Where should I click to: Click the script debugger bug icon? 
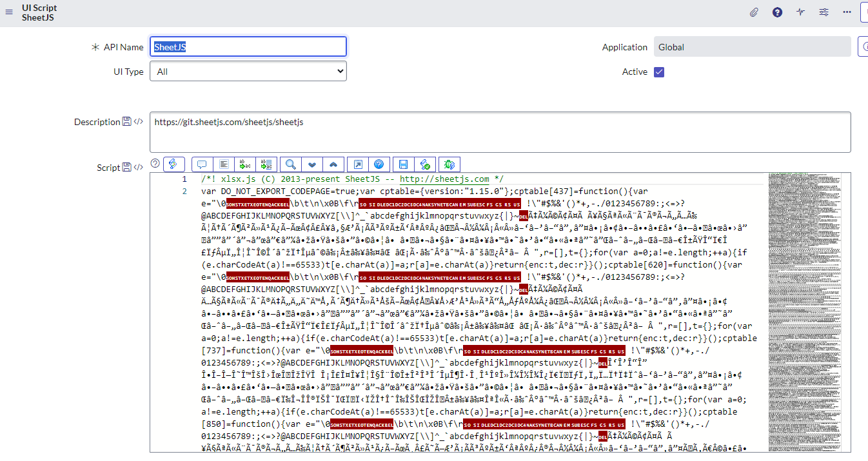pos(449,164)
